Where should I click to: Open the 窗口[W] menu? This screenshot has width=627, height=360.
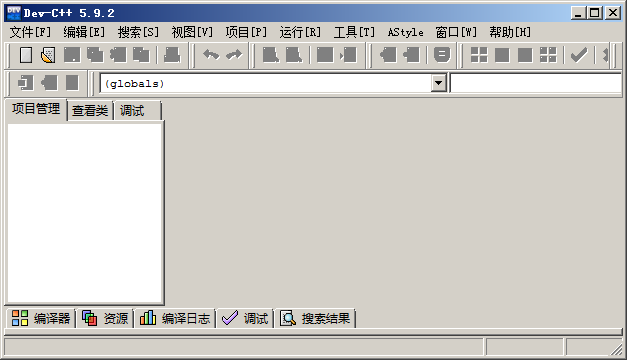[x=456, y=32]
